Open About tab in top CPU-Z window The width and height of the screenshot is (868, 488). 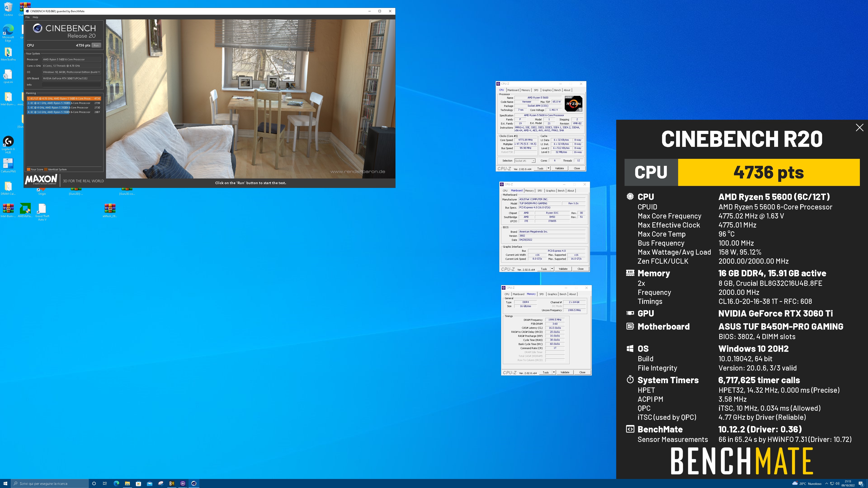point(567,90)
